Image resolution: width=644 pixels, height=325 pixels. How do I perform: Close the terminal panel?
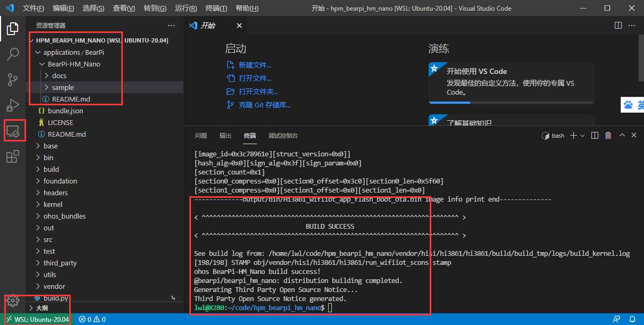(634, 136)
